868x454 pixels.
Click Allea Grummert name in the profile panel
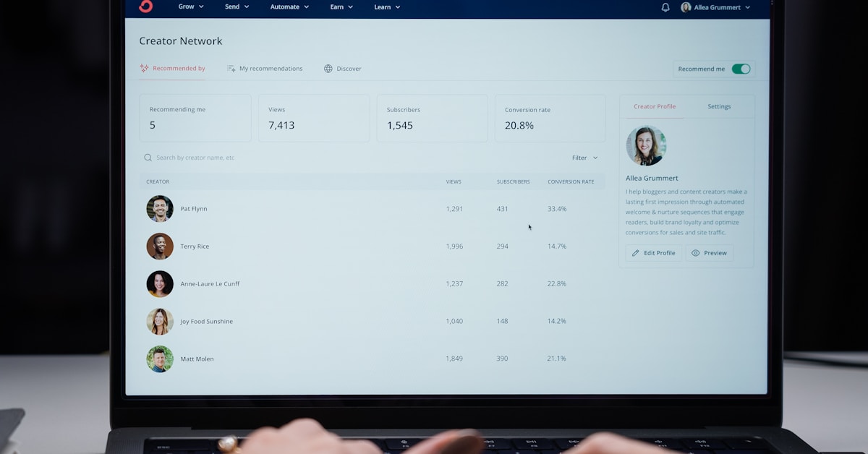pos(652,179)
